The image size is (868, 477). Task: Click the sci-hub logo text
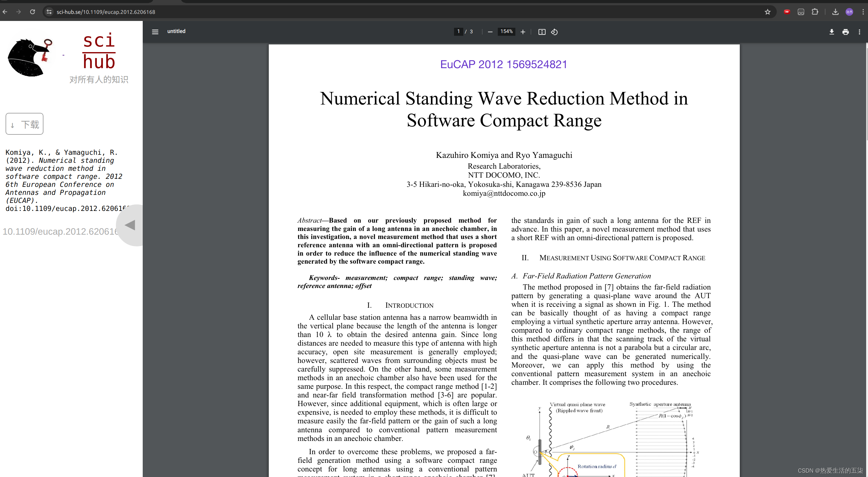[99, 51]
